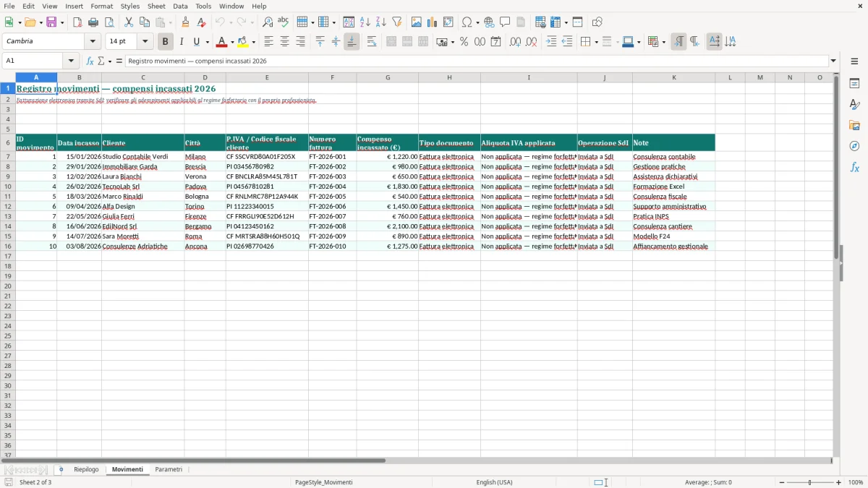The width and height of the screenshot is (868, 488).
Task: Click the Insert Comment icon
Action: (505, 22)
